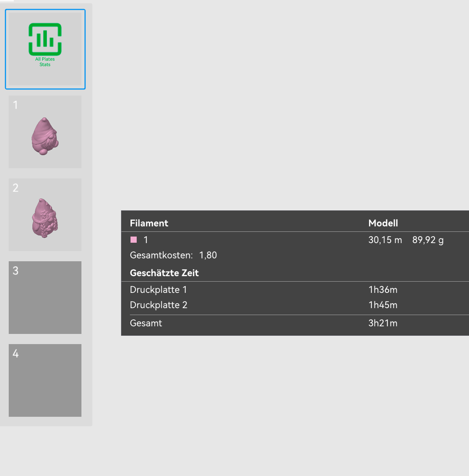Screen dimensions: 469x476
Task: Click the total print time 3h21m
Action: tap(383, 323)
